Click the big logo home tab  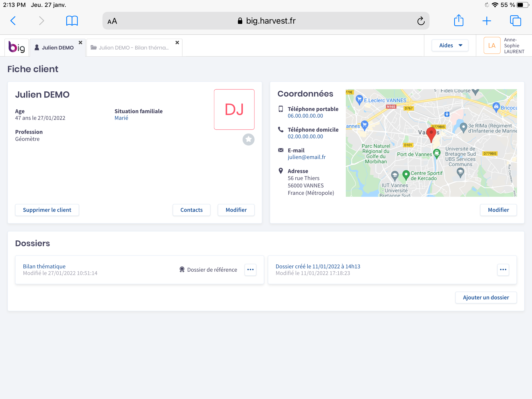(17, 47)
